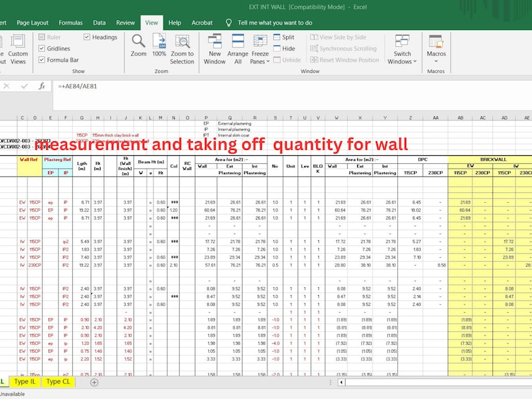Viewport: 532px width, 399px height.
Task: Click the Zoom magnifier icon
Action: (x=139, y=42)
